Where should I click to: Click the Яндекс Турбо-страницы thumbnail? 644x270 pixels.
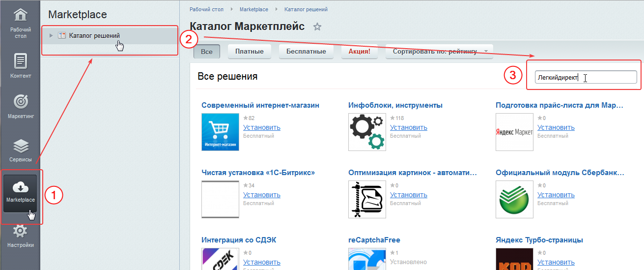pyautogui.click(x=514, y=259)
